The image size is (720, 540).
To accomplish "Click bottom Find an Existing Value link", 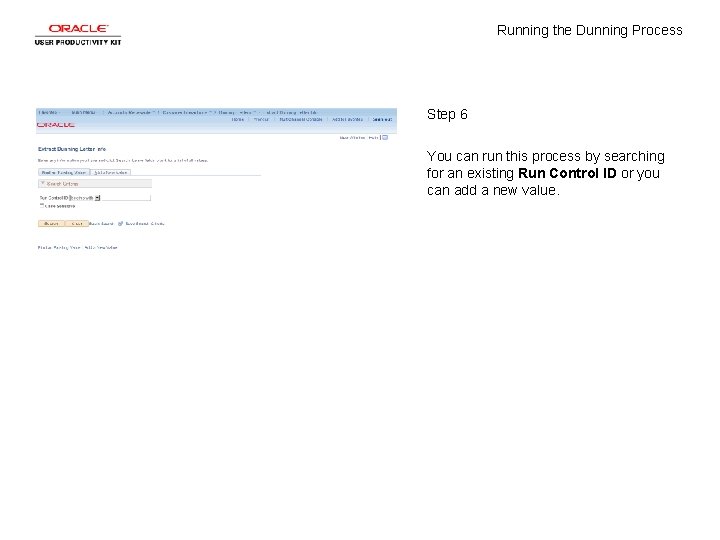I will (x=59, y=248).
